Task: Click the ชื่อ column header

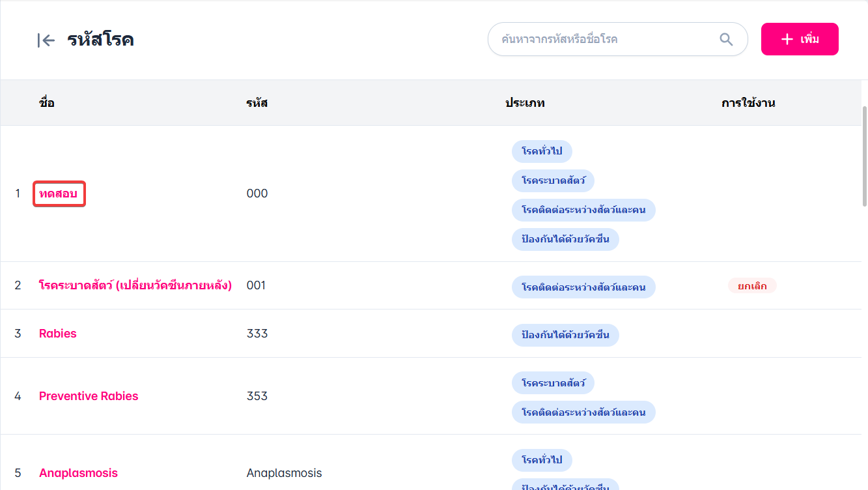Action: coord(47,103)
